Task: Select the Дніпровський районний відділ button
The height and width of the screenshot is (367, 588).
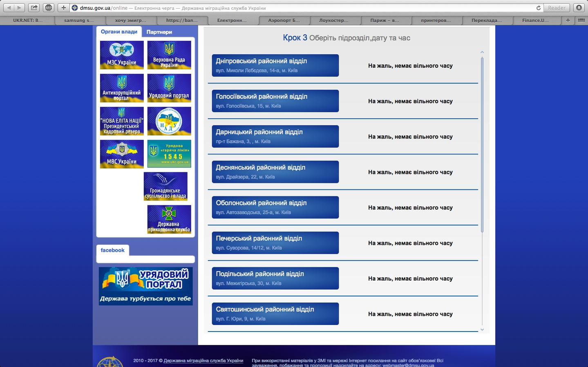Action: (x=275, y=65)
